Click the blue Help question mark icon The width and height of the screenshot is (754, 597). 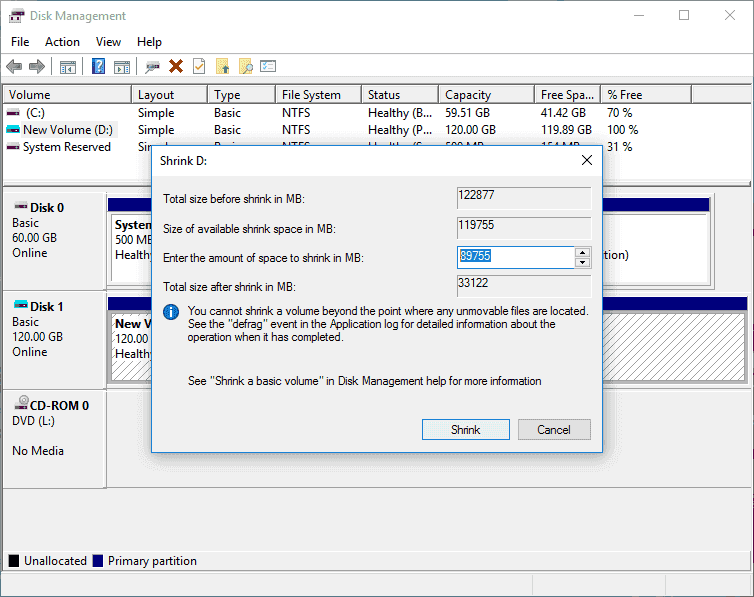tap(99, 67)
